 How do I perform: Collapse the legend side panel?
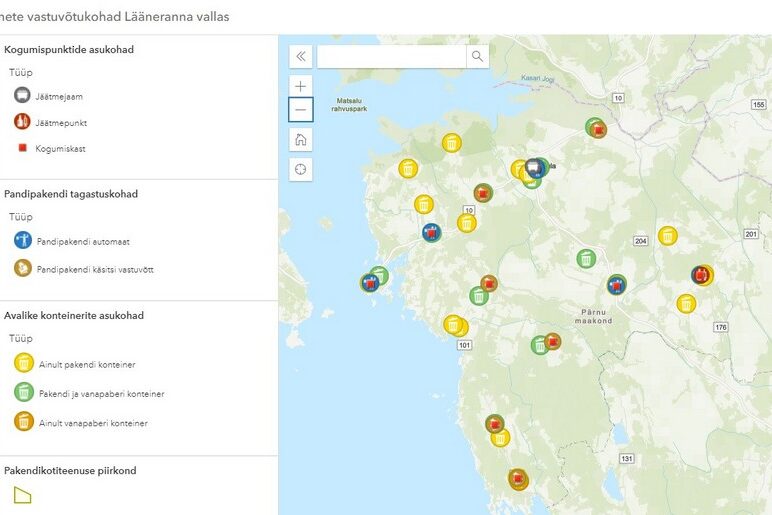coord(301,56)
